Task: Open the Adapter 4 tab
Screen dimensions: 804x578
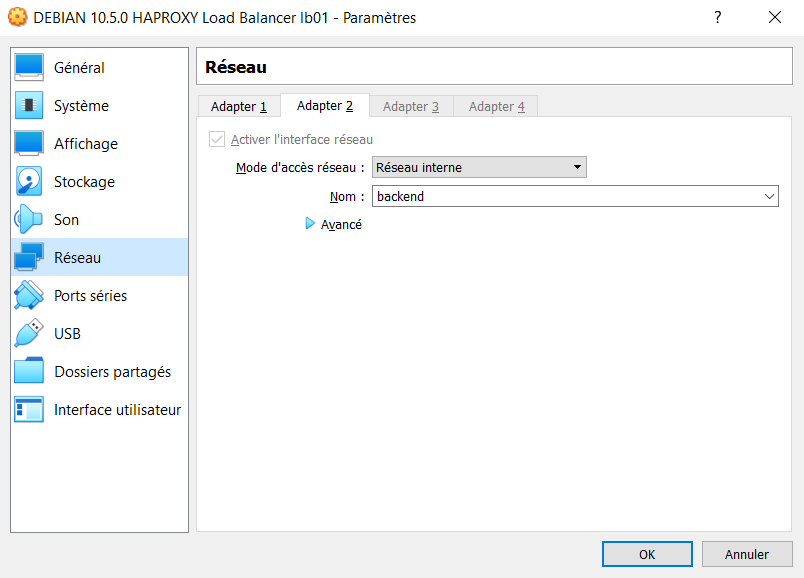Action: click(495, 105)
